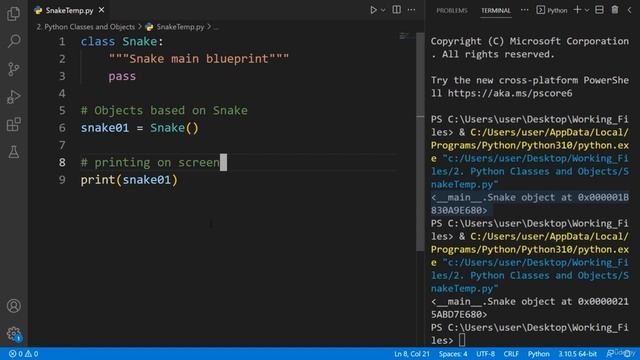Click the terminal link 'https://aka.ms/pscore6'
640x360 pixels.
[x=510, y=93]
